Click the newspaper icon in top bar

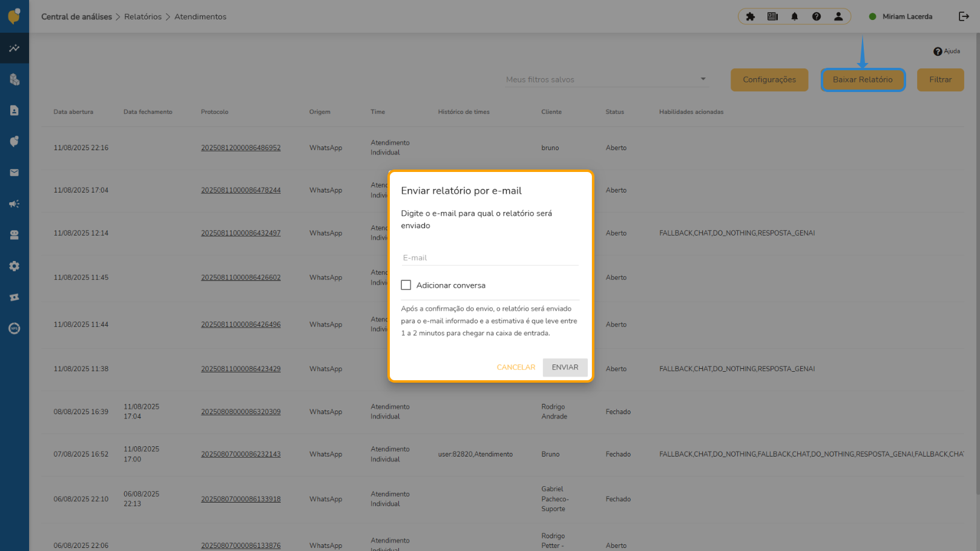(772, 16)
